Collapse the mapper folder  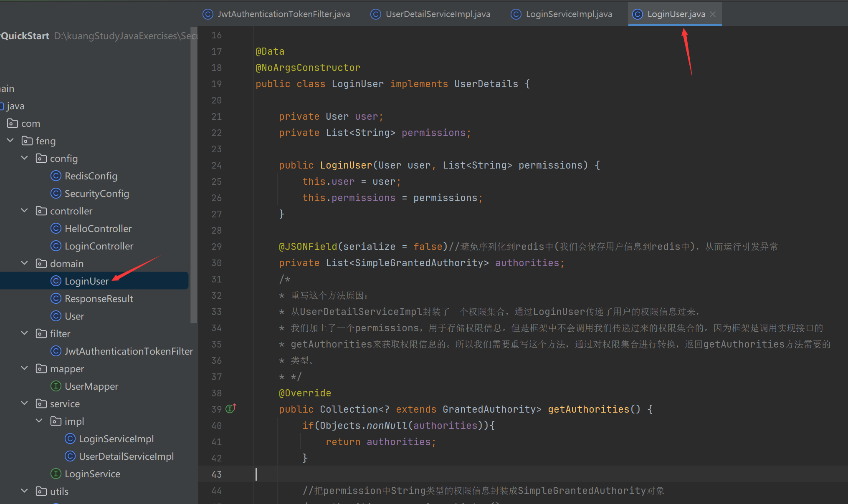click(25, 368)
